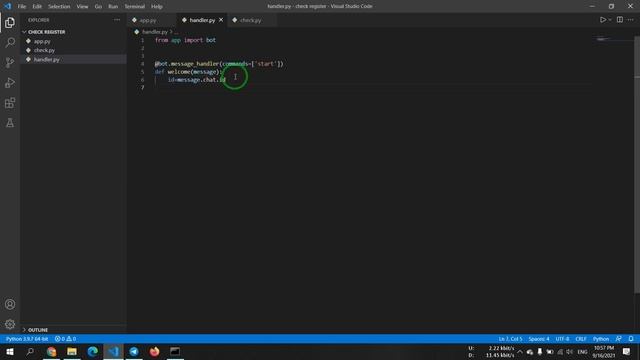The width and height of the screenshot is (640, 360).
Task: Open the Testing flask view
Action: [10, 122]
